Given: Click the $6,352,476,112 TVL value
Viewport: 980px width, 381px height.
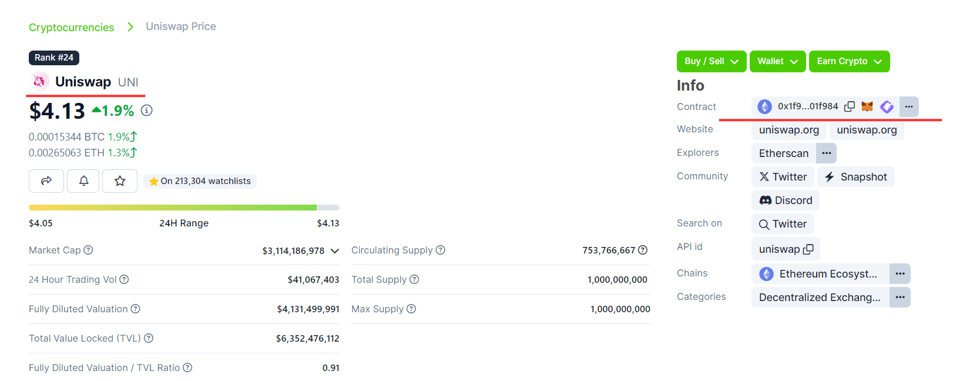Looking at the screenshot, I should pyautogui.click(x=308, y=339).
